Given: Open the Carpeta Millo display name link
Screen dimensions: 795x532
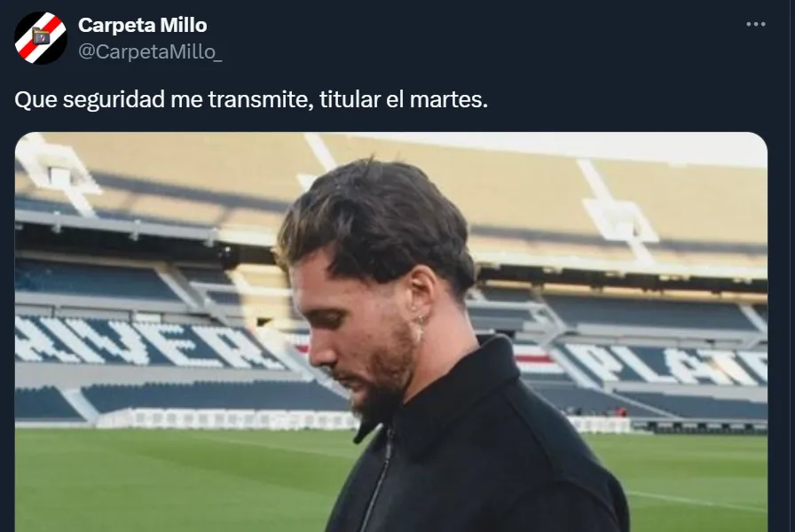Looking at the screenshot, I should pos(143,25).
